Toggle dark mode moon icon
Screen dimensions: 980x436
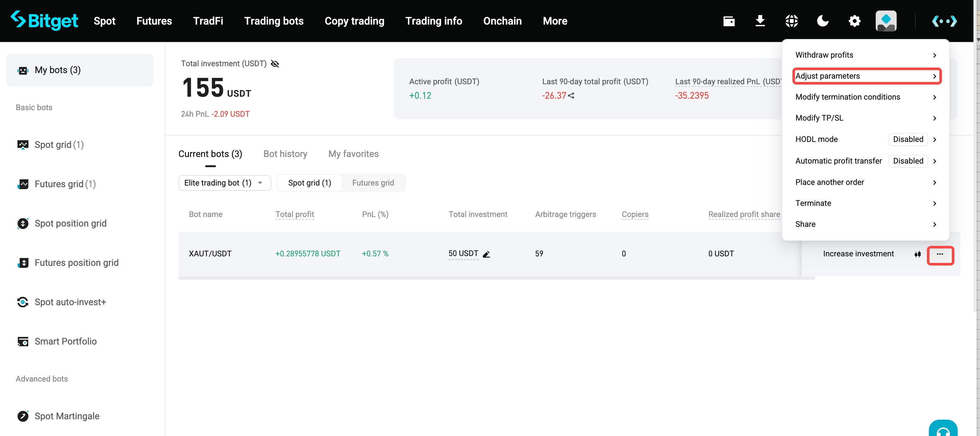point(823,21)
